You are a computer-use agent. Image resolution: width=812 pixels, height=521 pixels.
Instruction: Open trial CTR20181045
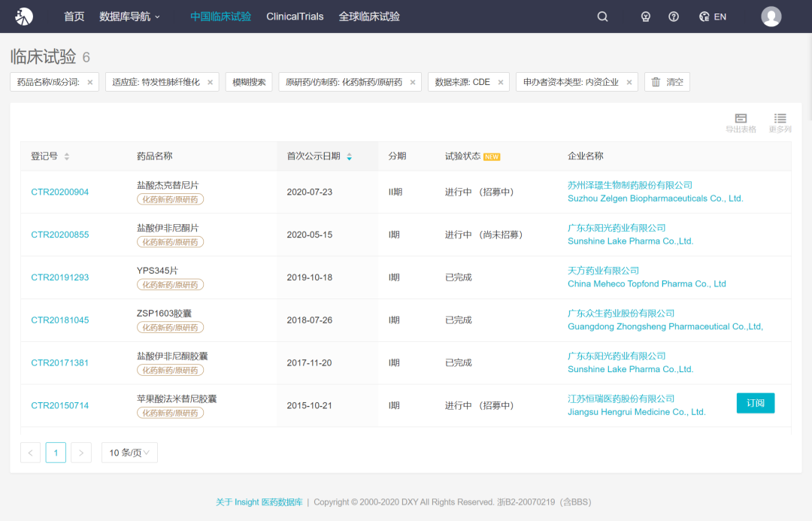pos(59,320)
